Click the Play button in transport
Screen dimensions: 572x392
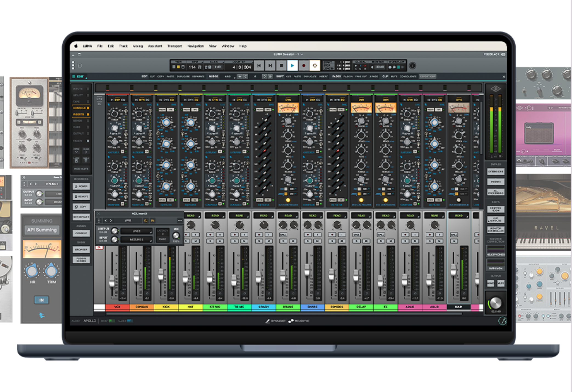[x=292, y=66]
